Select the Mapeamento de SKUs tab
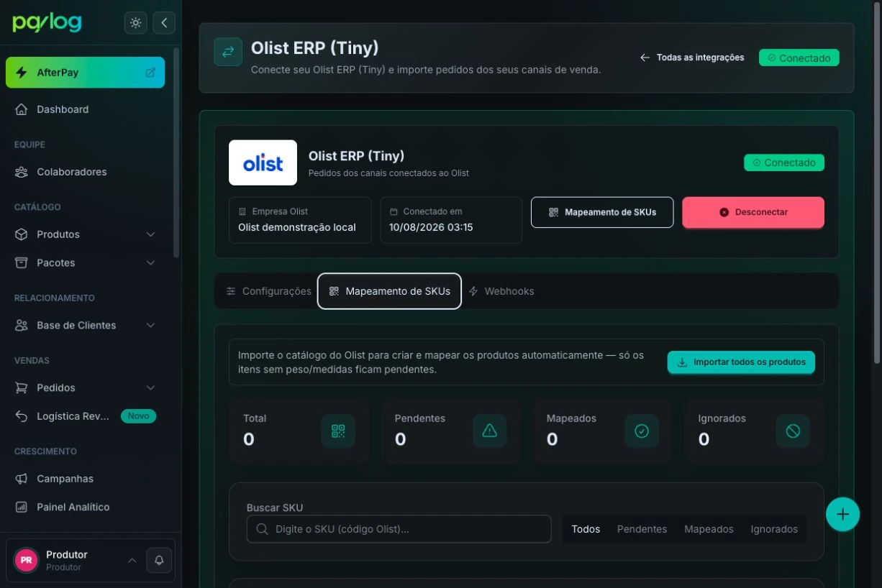The height and width of the screenshot is (588, 882). click(x=389, y=291)
